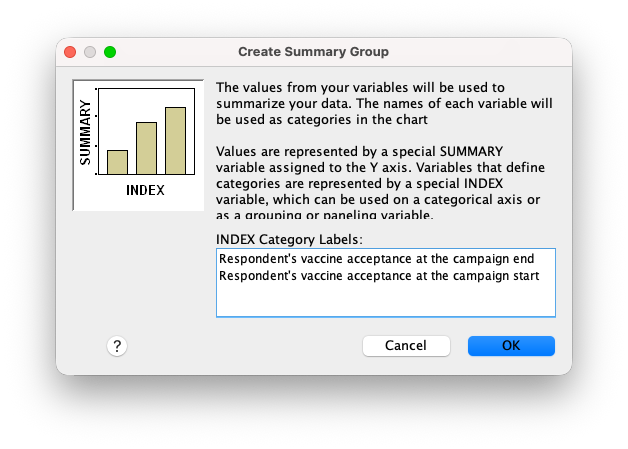
Task: Click the Cancel button
Action: [x=406, y=346]
